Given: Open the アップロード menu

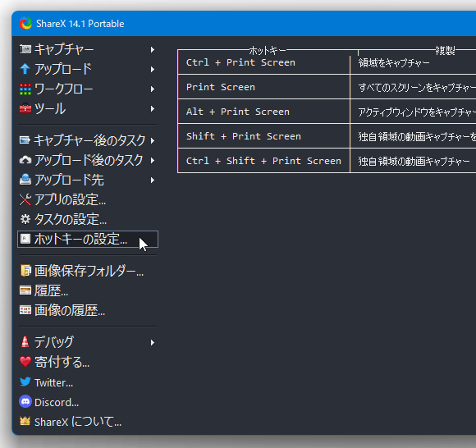Looking at the screenshot, I should click(88, 69).
